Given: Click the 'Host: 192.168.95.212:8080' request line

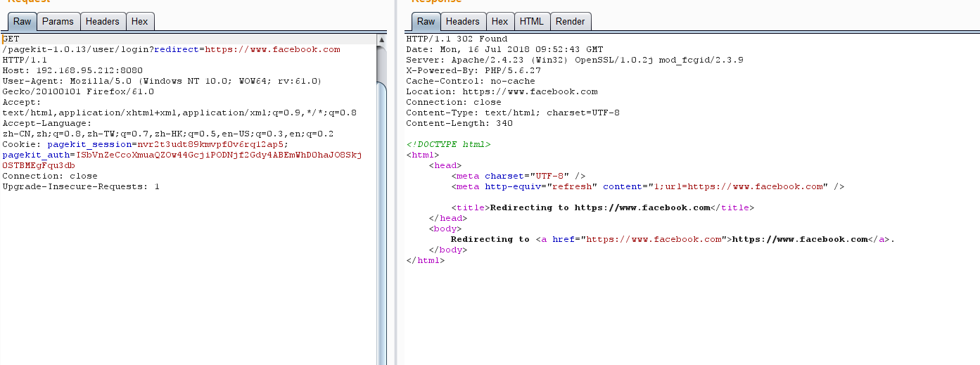Looking at the screenshot, I should (72, 70).
